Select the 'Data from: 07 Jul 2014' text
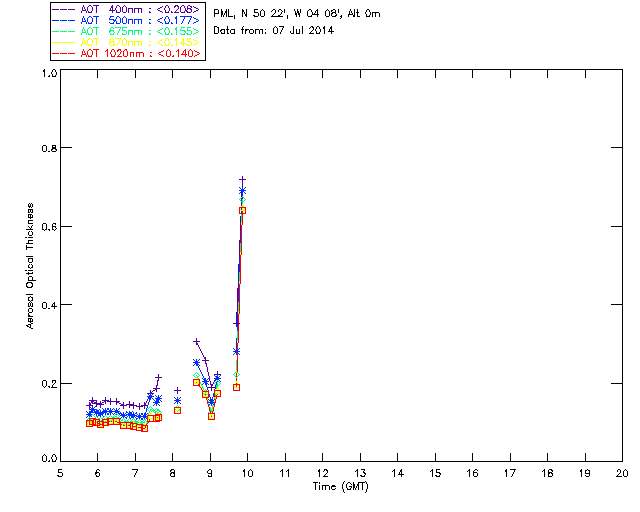640x512 pixels. click(x=273, y=31)
